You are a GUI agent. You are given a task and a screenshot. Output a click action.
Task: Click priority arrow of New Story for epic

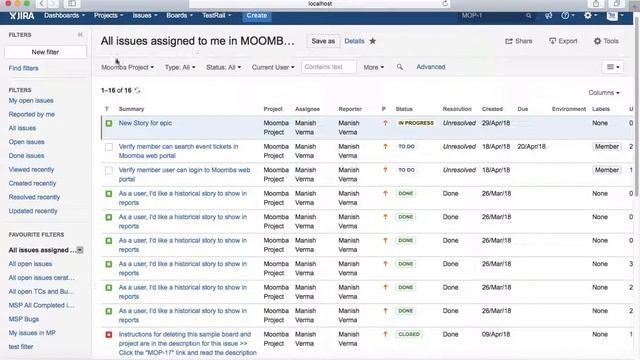pos(385,123)
